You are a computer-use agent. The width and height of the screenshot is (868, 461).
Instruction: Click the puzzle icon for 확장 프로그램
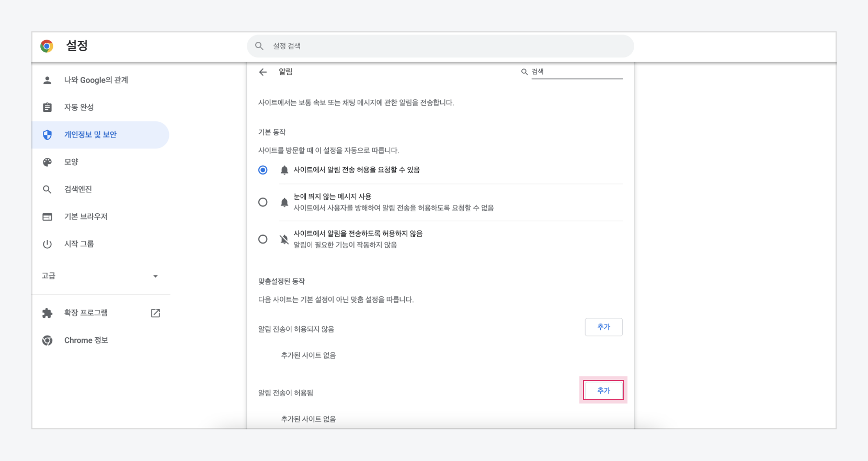(x=47, y=313)
